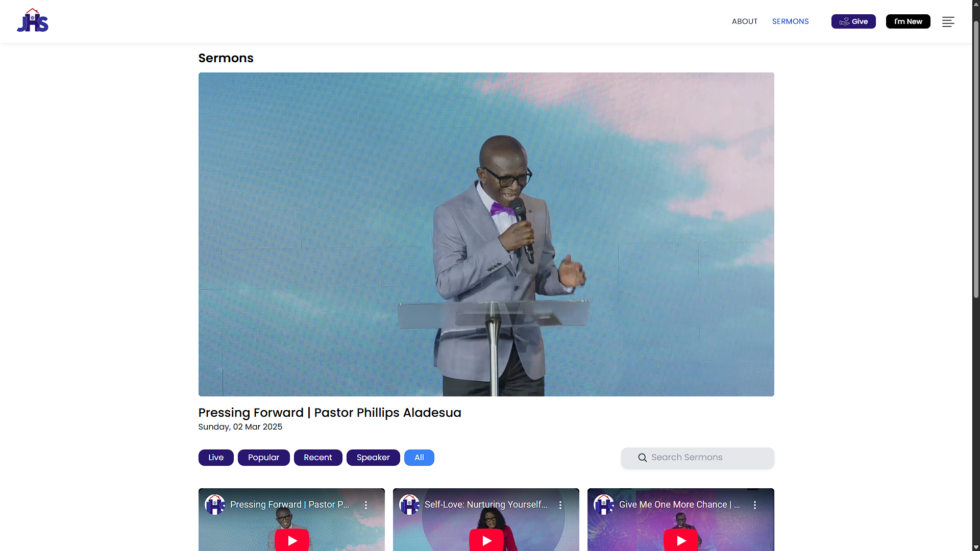Open the hamburger menu icon
980x551 pixels.
(948, 22)
